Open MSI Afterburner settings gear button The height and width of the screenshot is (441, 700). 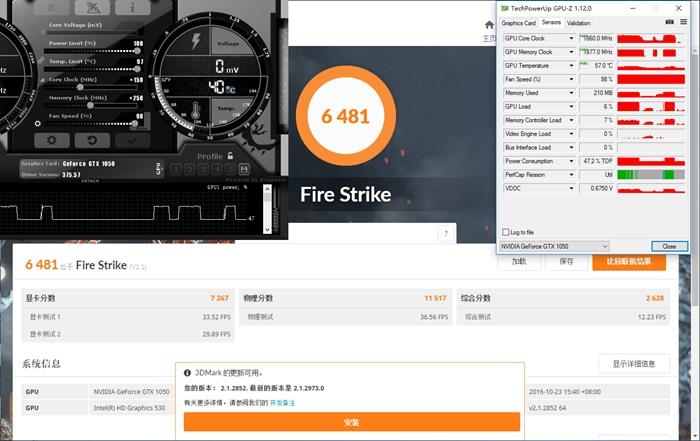[51, 139]
